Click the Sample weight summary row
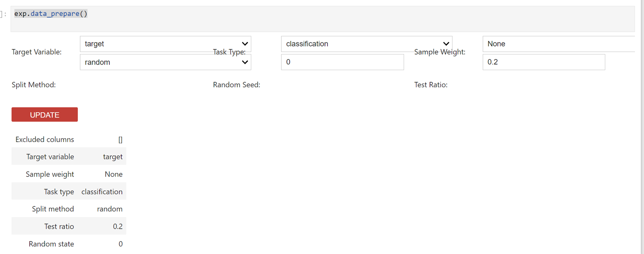The width and height of the screenshot is (644, 254). [69, 174]
